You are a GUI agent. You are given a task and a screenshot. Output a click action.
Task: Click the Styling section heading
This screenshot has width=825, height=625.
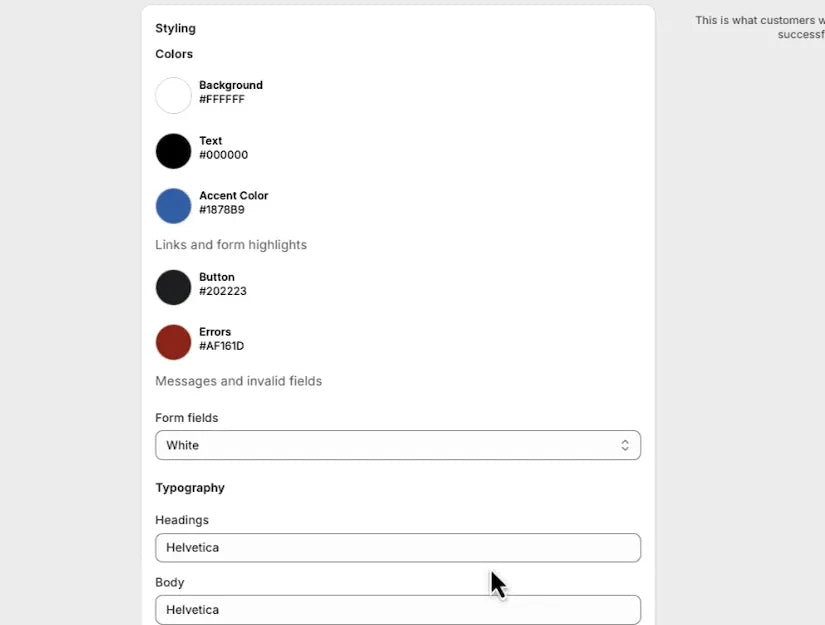tap(175, 28)
